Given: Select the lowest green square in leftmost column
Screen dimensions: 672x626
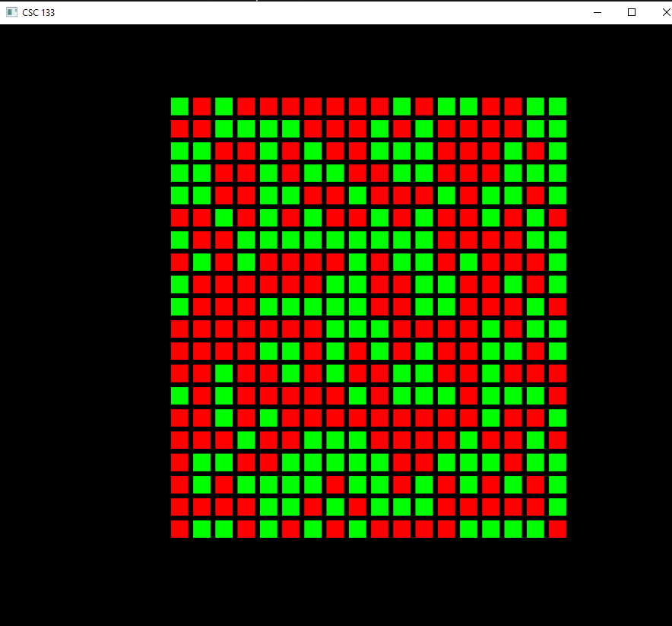Looking at the screenshot, I should [179, 396].
